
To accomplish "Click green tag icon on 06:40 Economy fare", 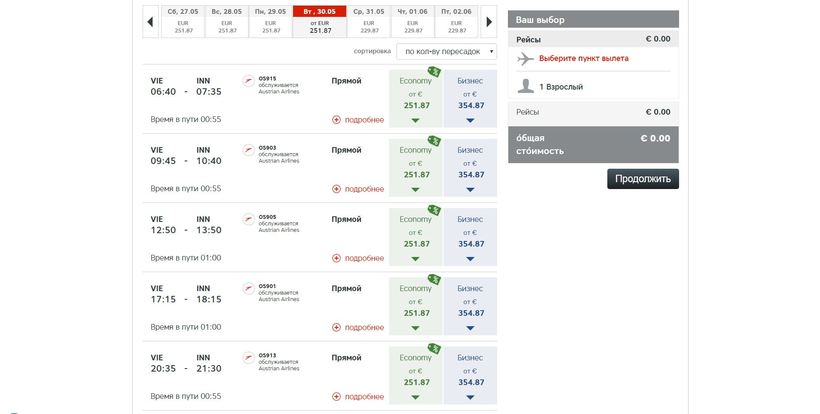I will (x=434, y=72).
